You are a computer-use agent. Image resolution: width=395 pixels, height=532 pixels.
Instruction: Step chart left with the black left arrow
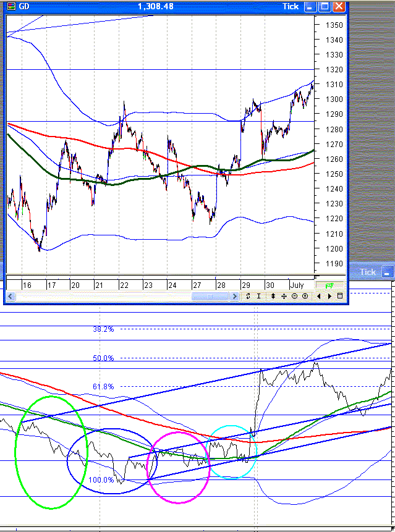(x=318, y=296)
